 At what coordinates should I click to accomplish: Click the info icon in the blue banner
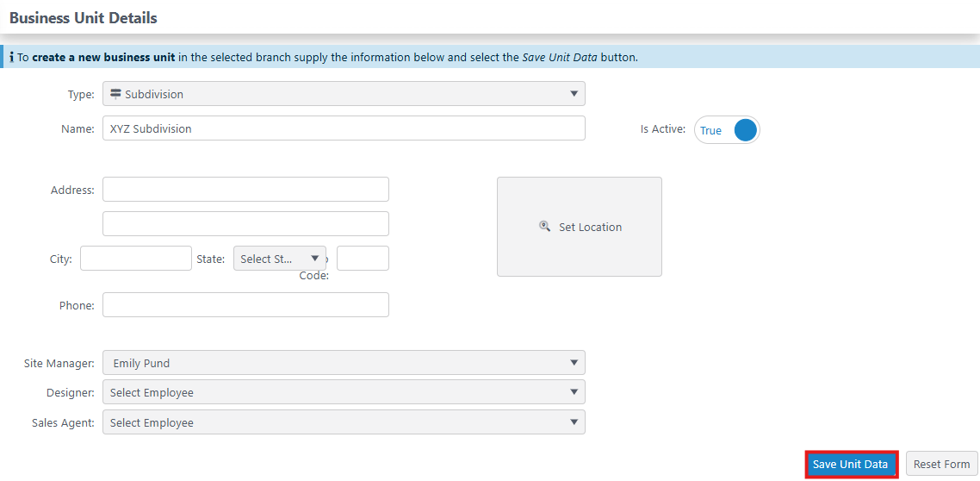coord(12,58)
